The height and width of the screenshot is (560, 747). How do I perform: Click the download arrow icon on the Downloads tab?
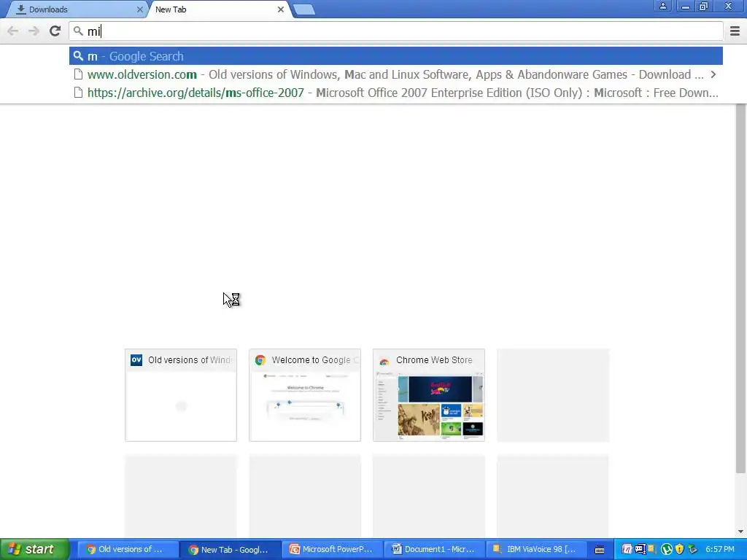(x=20, y=9)
